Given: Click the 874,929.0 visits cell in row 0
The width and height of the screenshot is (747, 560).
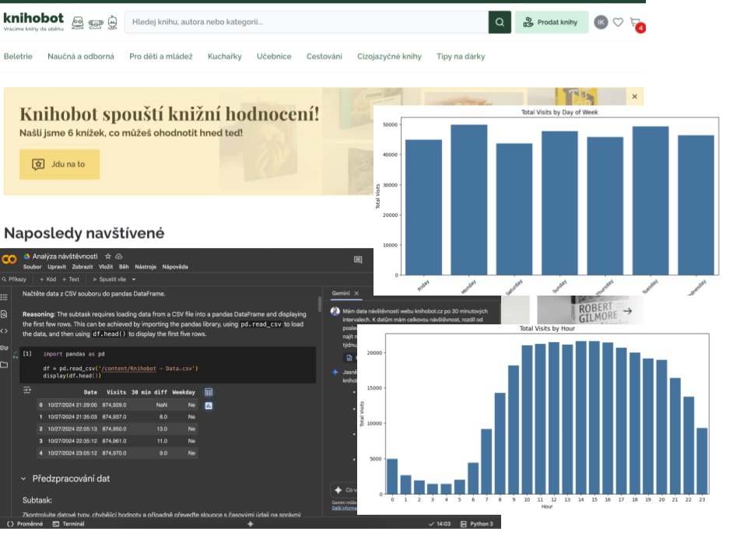Looking at the screenshot, I should click(x=114, y=404).
